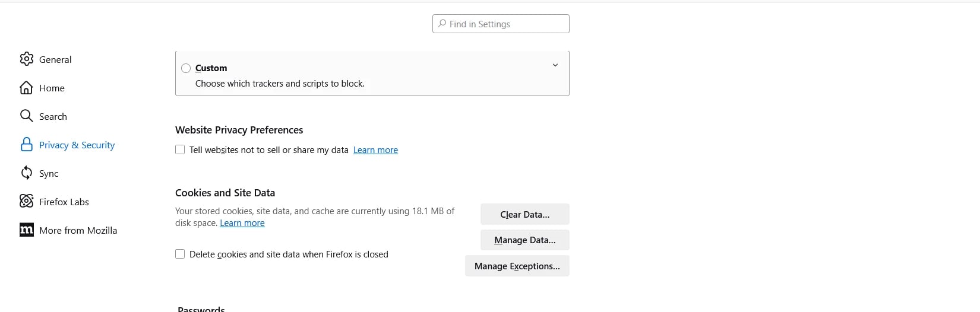
Task: Click the Mozilla 'm' logo icon
Action: 27,230
